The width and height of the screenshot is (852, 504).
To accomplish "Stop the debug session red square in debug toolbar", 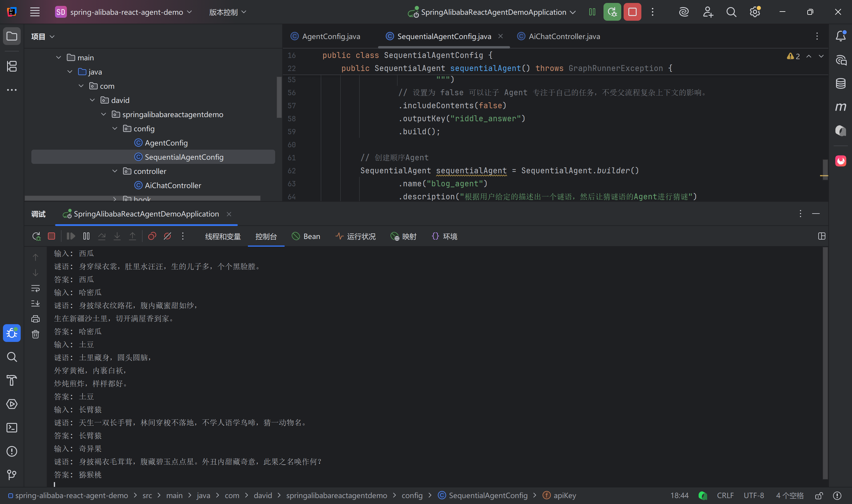I will [x=51, y=236].
